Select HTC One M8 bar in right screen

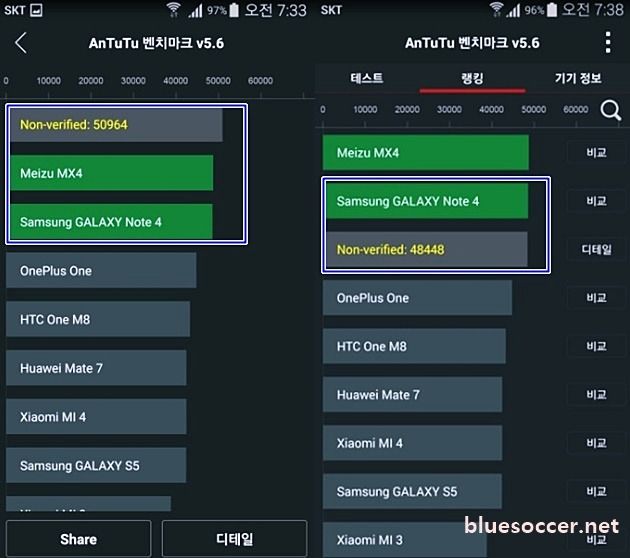[414, 346]
